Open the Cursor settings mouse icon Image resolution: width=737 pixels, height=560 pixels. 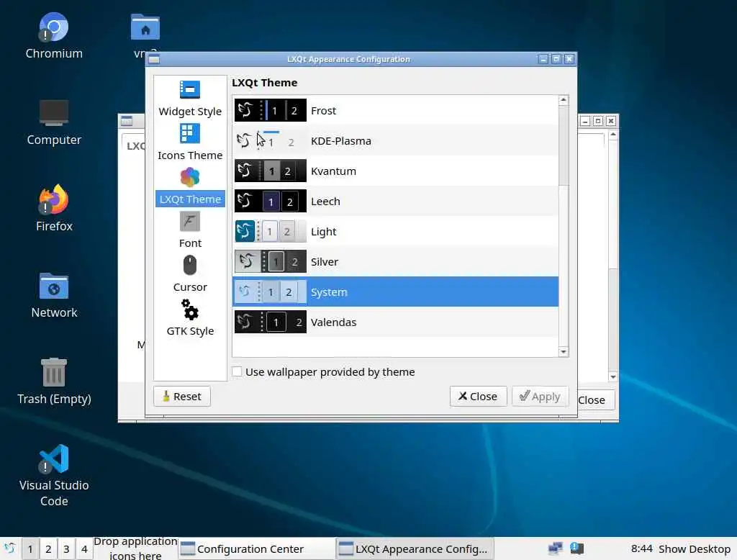point(190,265)
